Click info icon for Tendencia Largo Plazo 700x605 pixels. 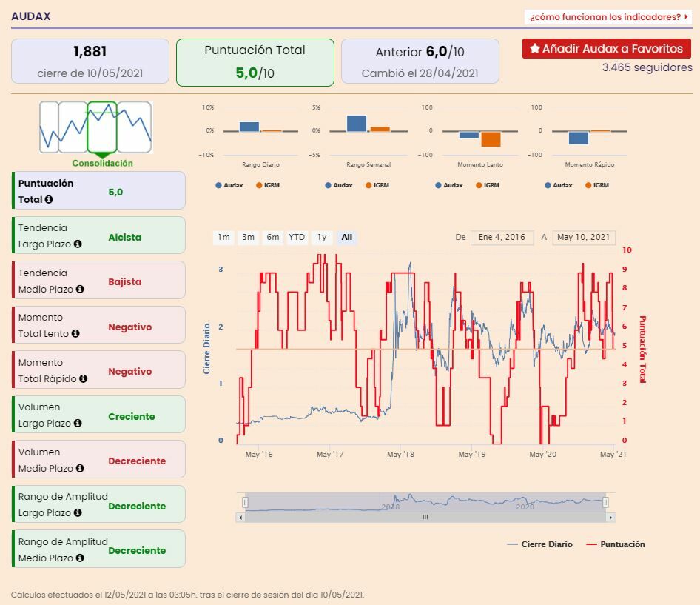(x=78, y=244)
